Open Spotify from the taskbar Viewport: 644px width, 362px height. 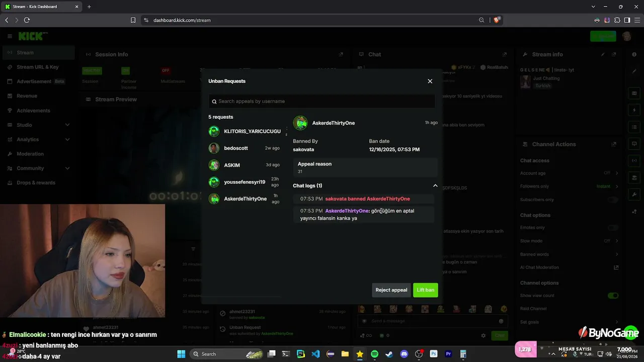pyautogui.click(x=374, y=354)
